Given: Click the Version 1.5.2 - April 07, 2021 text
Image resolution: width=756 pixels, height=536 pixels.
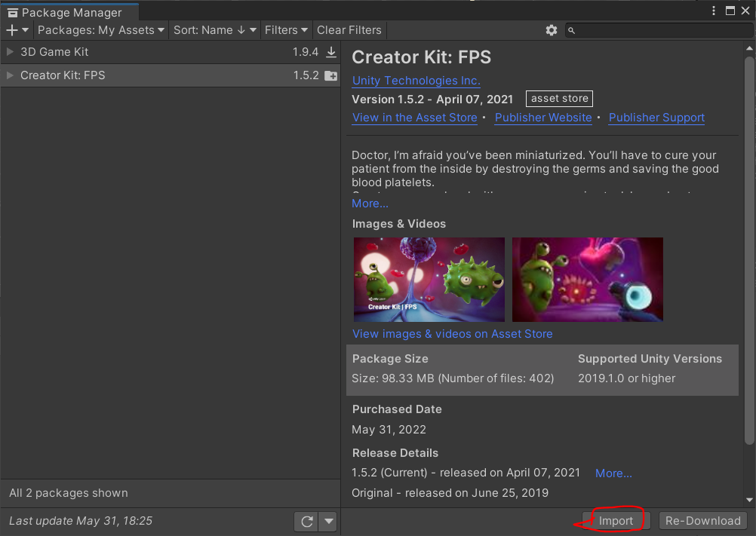Looking at the screenshot, I should [432, 100].
